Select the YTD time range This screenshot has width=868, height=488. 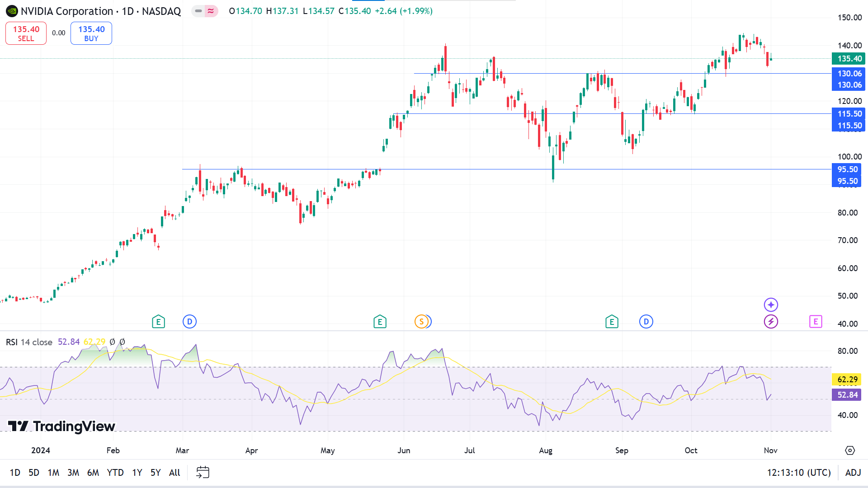click(x=115, y=472)
